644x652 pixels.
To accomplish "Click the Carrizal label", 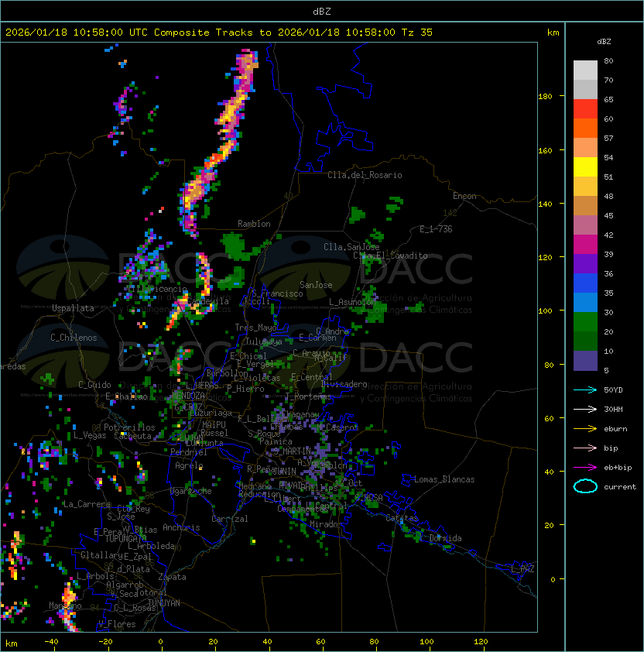I will pyautogui.click(x=230, y=519).
